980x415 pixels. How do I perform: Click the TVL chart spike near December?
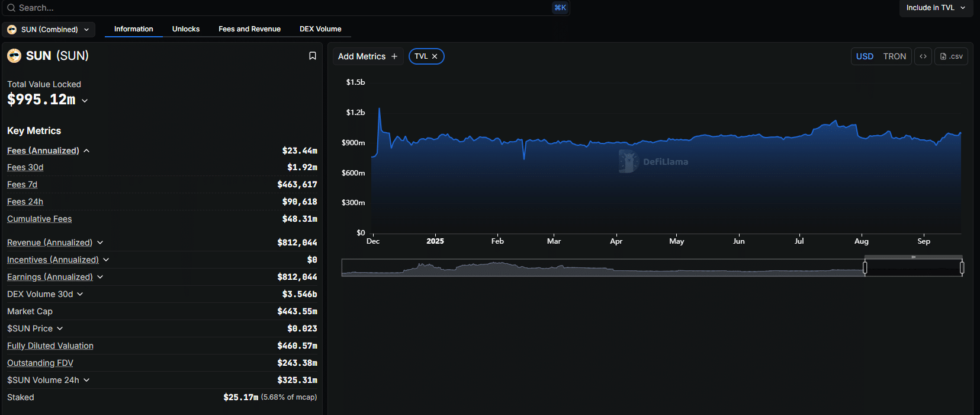pyautogui.click(x=379, y=109)
